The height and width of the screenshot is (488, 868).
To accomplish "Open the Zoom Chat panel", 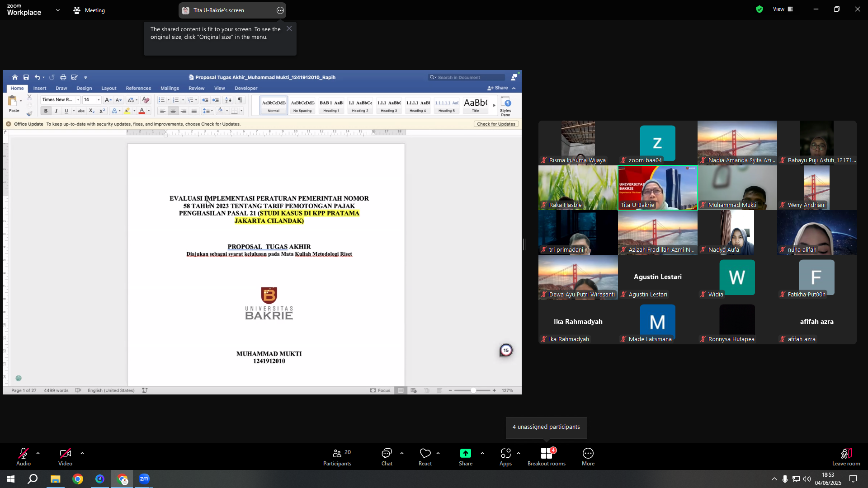I will click(387, 457).
